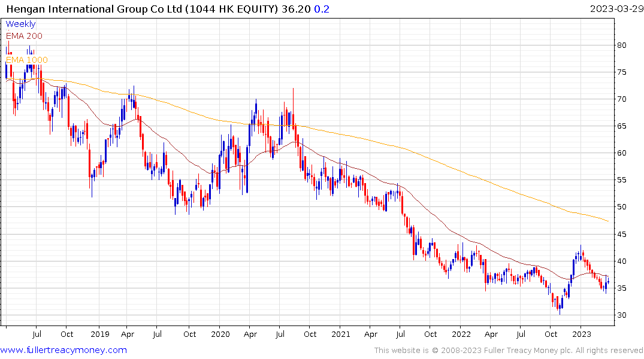644x359 pixels.
Task: Click the www.fullertreacymoney.com link
Action: coord(64,350)
